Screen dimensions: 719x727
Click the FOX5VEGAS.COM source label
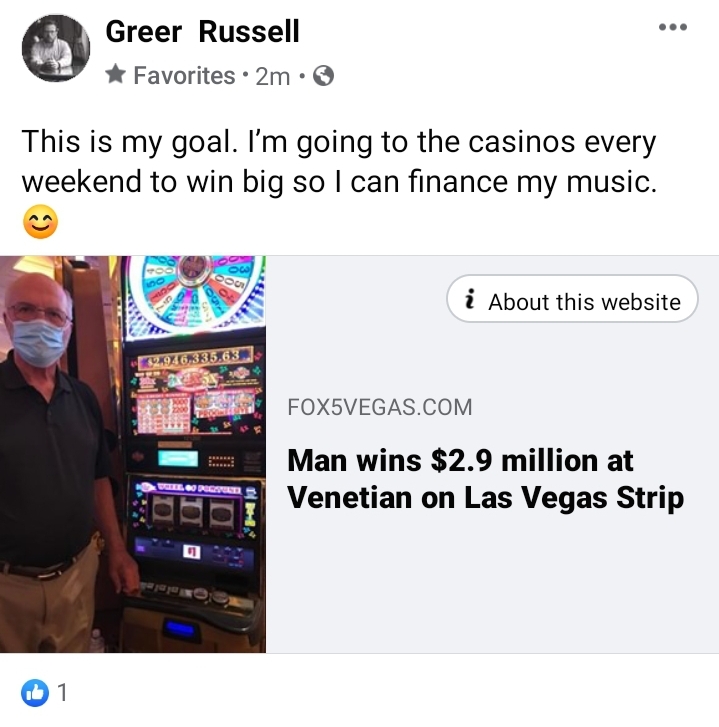coord(380,407)
